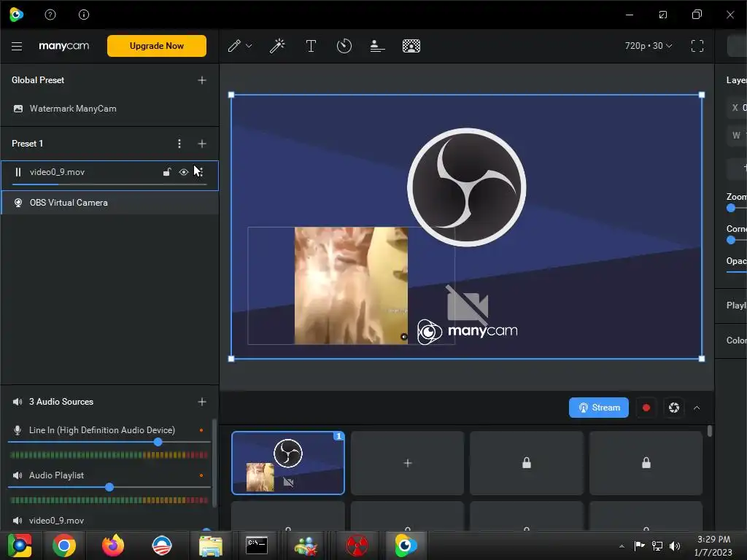The height and width of the screenshot is (560, 747).
Task: Start streaming with the Stream button
Action: click(x=598, y=408)
